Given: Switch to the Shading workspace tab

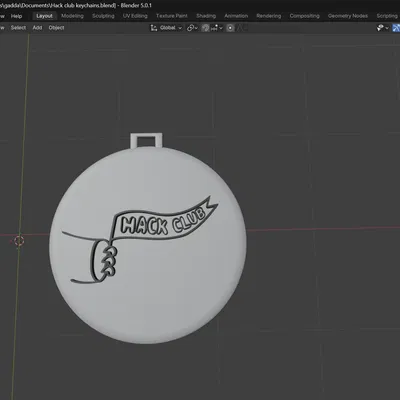Looking at the screenshot, I should [x=206, y=16].
